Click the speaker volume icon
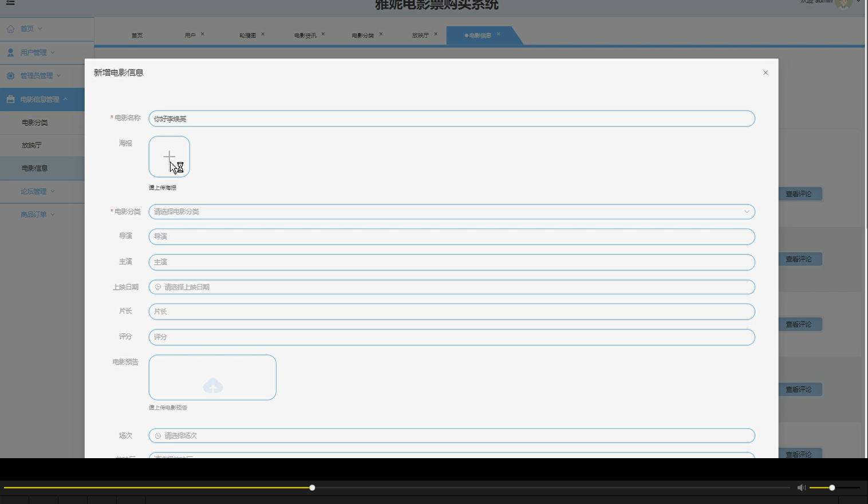 tap(801, 487)
